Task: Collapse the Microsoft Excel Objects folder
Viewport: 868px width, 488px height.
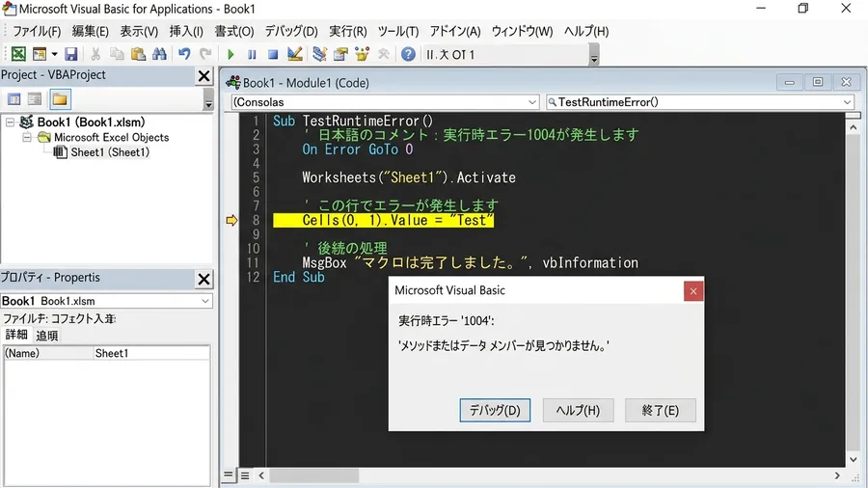Action: point(27,137)
